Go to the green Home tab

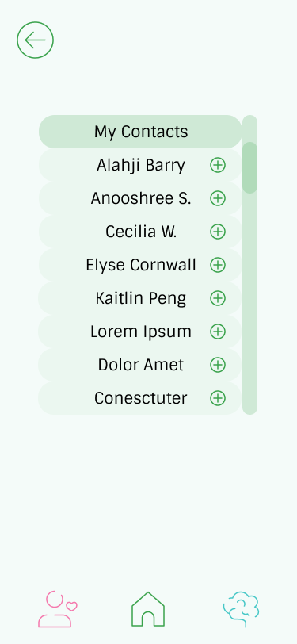[x=148, y=609]
